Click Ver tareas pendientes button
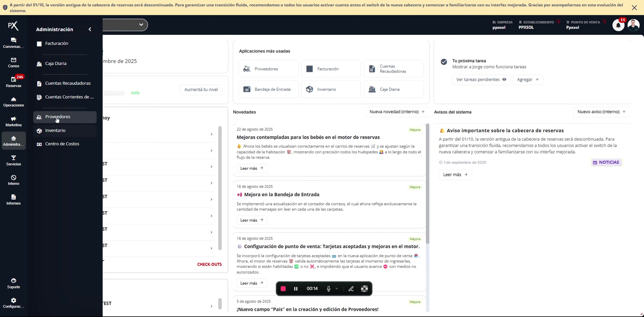The image size is (644, 317). point(481,80)
